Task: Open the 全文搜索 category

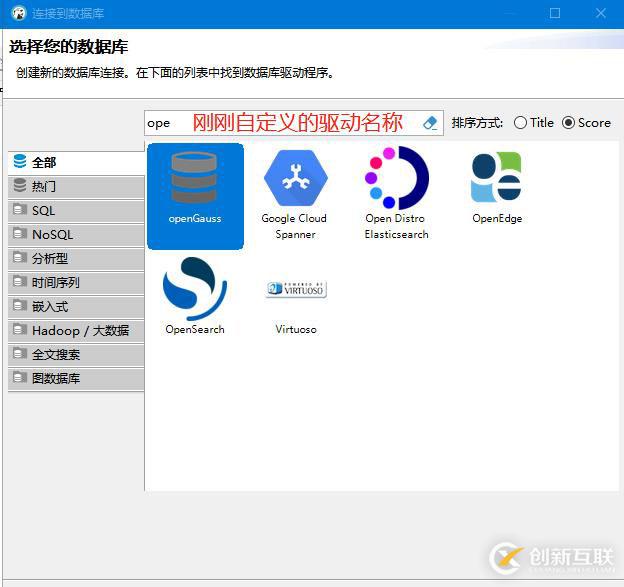Action: [x=76, y=354]
